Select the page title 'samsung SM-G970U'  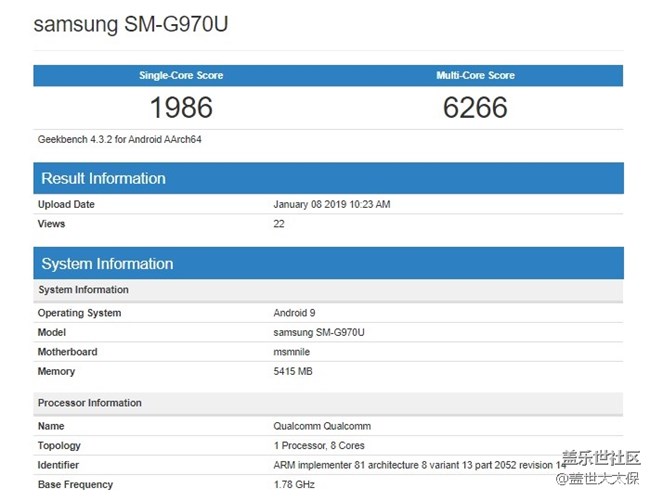click(x=131, y=24)
